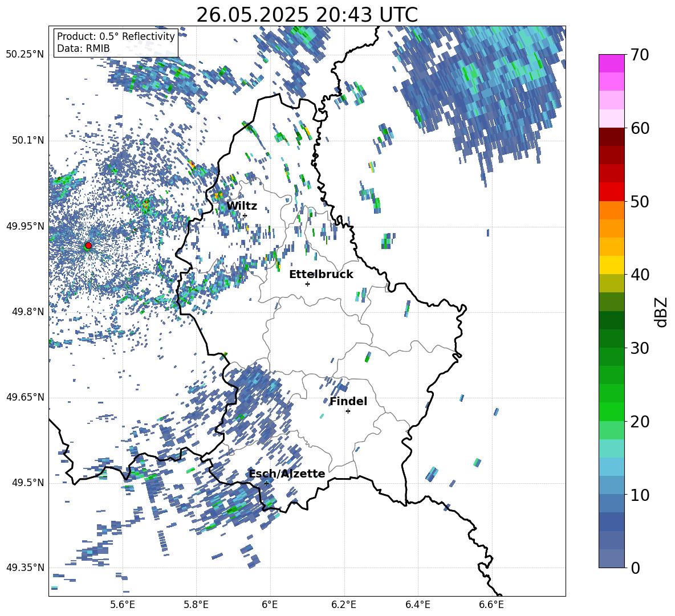Click the 50.1°N latitude label
Screen dimensions: 675x616
click(x=28, y=141)
